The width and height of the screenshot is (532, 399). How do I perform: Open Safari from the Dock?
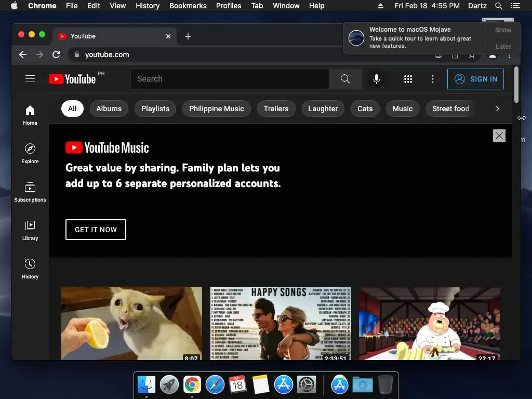tap(215, 384)
